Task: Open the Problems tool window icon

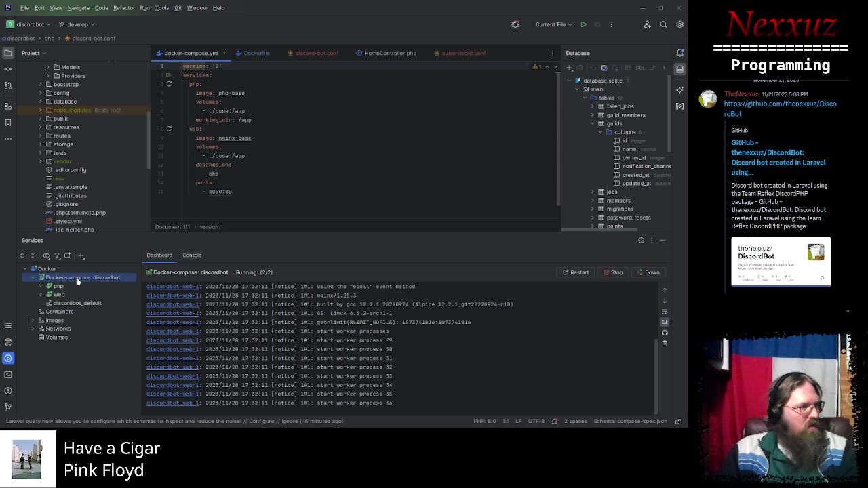Action: coord(8,390)
